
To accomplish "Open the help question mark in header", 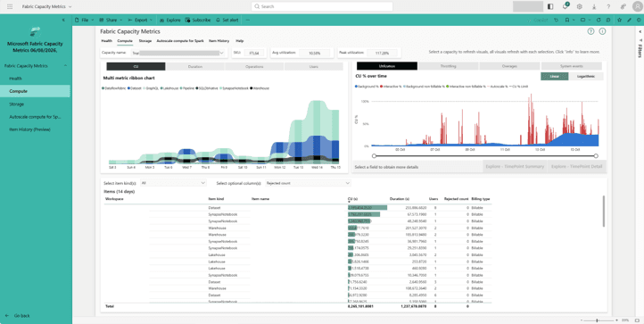I will 608,6.
